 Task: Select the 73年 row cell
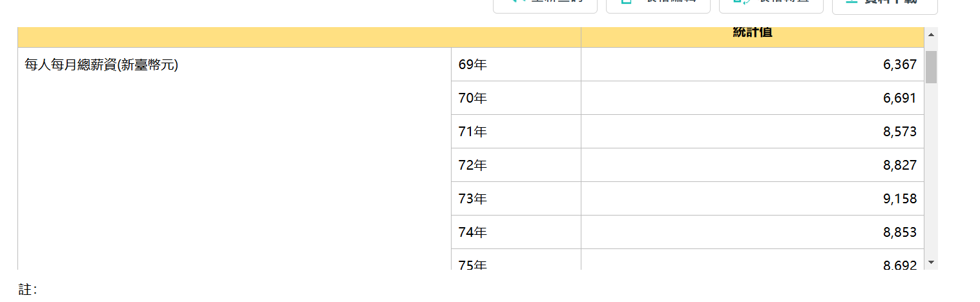(516, 199)
